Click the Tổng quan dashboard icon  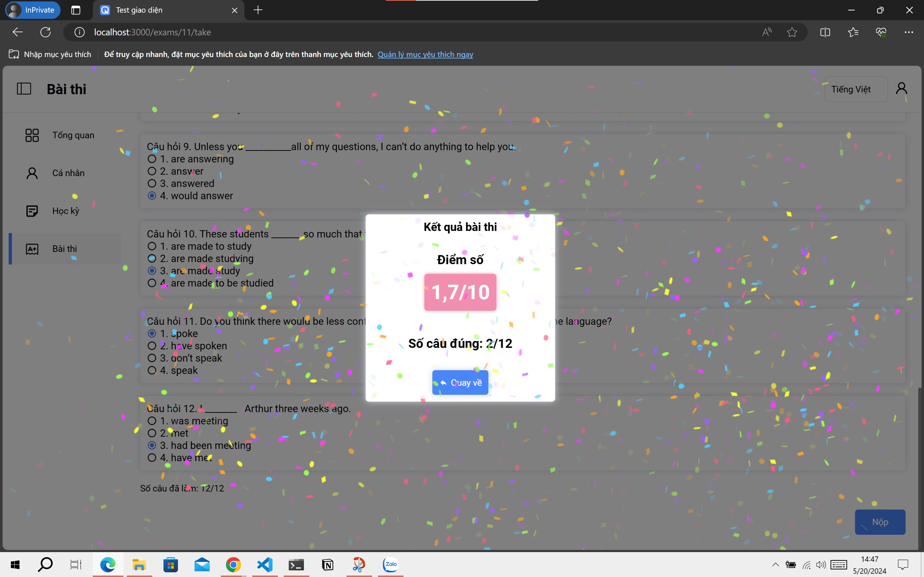click(x=32, y=135)
